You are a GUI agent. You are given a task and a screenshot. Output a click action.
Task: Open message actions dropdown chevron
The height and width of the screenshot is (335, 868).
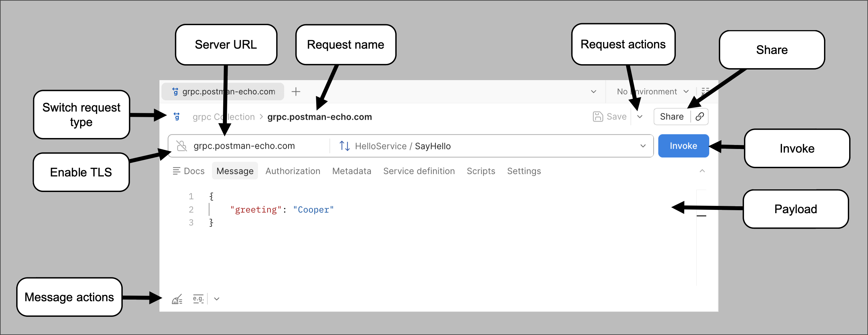217,299
